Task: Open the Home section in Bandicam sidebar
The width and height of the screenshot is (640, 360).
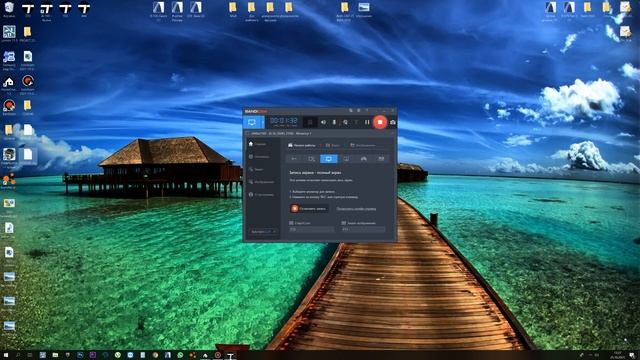Action: point(258,144)
